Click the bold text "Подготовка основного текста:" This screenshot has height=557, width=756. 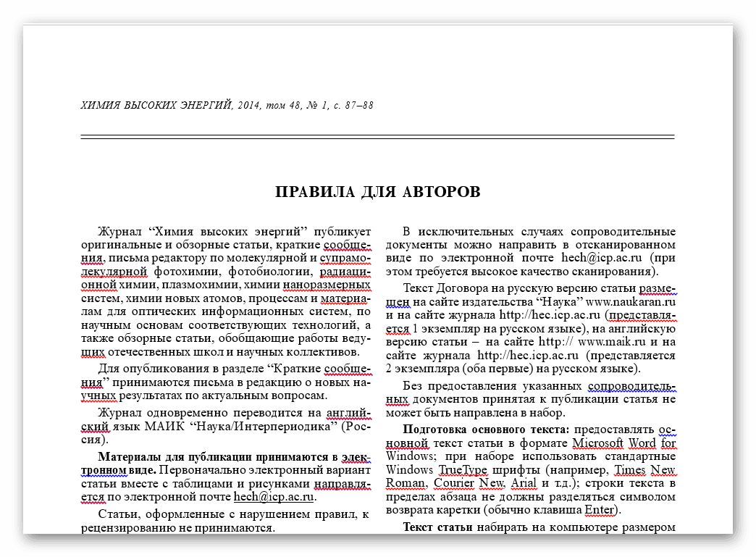pyautogui.click(x=486, y=429)
